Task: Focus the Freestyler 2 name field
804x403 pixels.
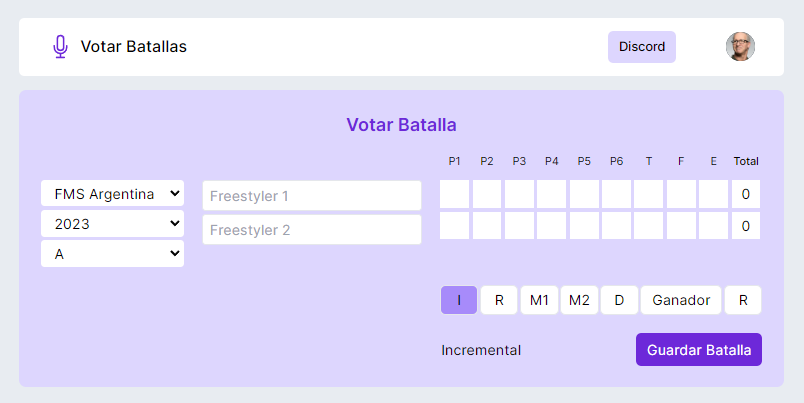Action: tap(311, 230)
